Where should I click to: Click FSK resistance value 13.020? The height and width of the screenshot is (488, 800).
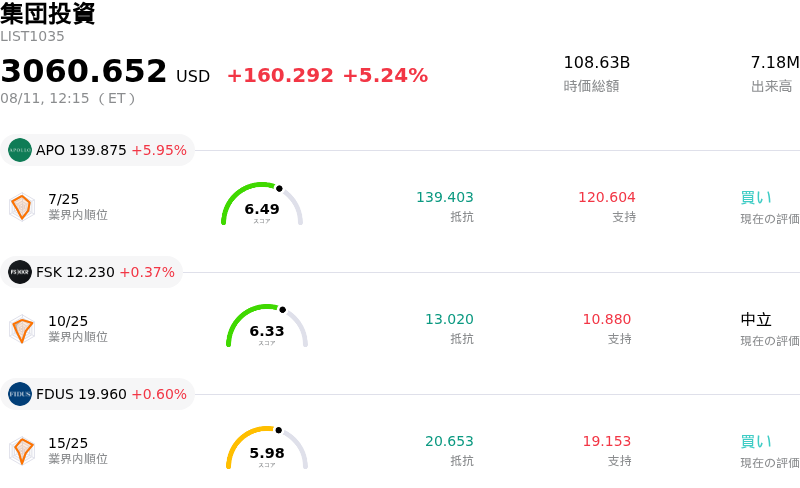tap(449, 319)
